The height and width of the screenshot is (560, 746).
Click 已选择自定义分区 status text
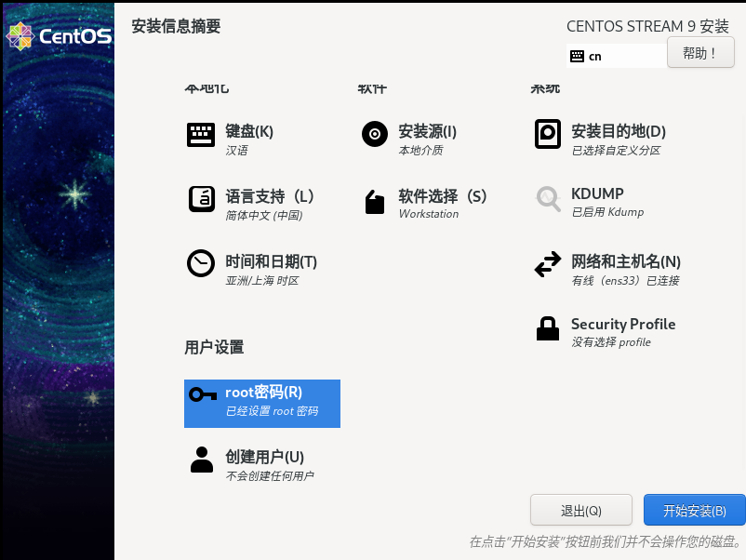pos(616,151)
